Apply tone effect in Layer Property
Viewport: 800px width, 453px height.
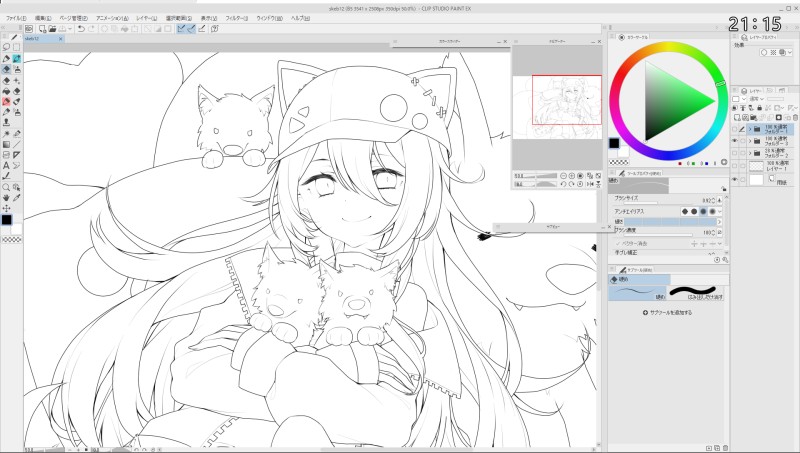pyautogui.click(x=773, y=53)
